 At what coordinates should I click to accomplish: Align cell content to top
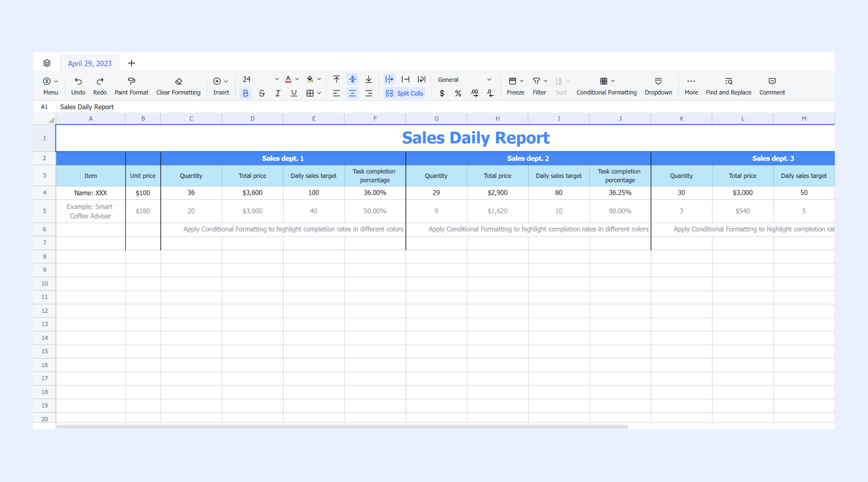coord(336,80)
